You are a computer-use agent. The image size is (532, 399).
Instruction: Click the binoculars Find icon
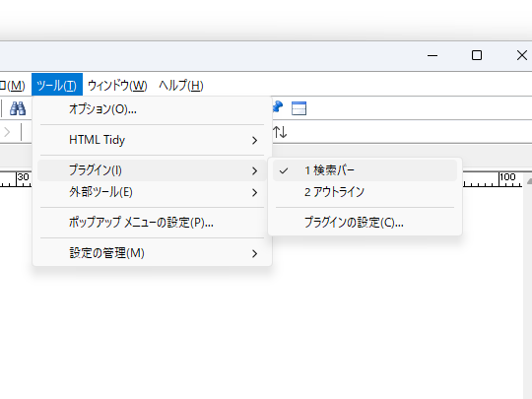pos(18,108)
